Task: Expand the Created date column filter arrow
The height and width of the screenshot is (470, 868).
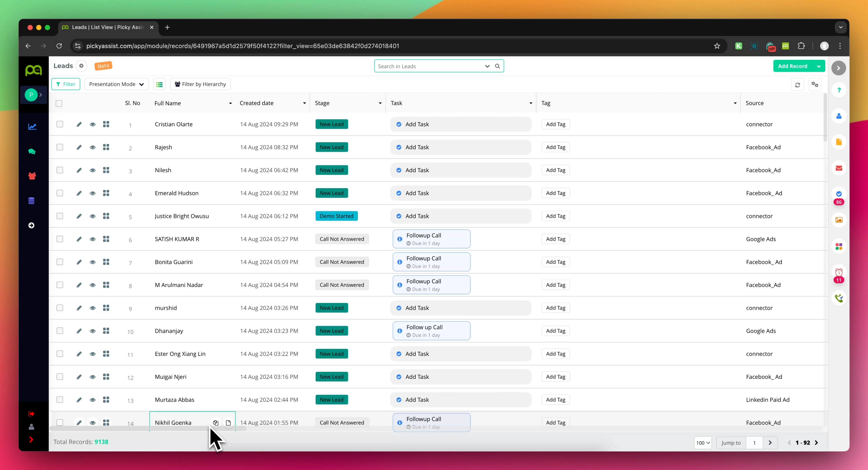Action: (x=304, y=103)
